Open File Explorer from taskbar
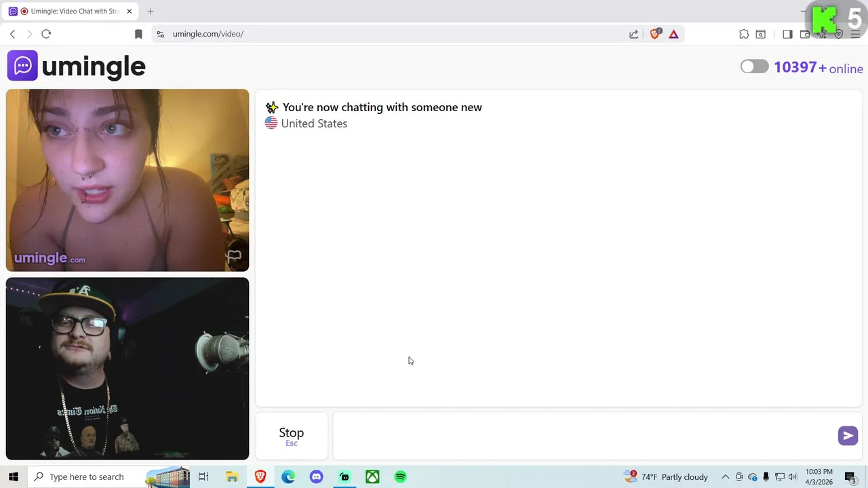 click(x=232, y=476)
